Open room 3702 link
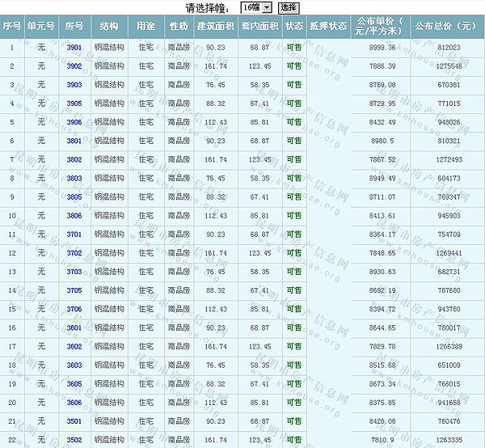The height and width of the screenshot is (448, 485). pos(74,253)
